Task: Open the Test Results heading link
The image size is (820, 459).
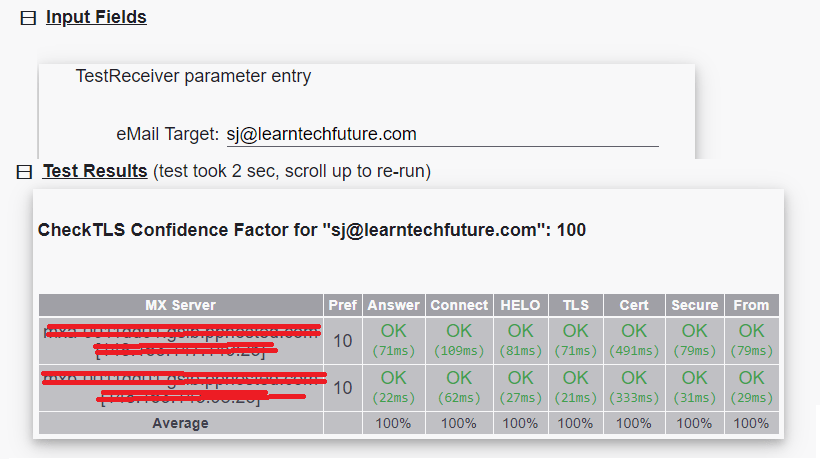Action: pos(95,171)
